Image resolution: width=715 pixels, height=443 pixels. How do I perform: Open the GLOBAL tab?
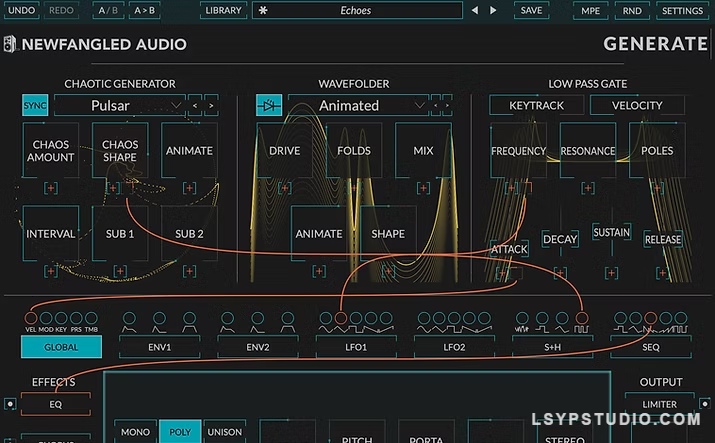61,347
